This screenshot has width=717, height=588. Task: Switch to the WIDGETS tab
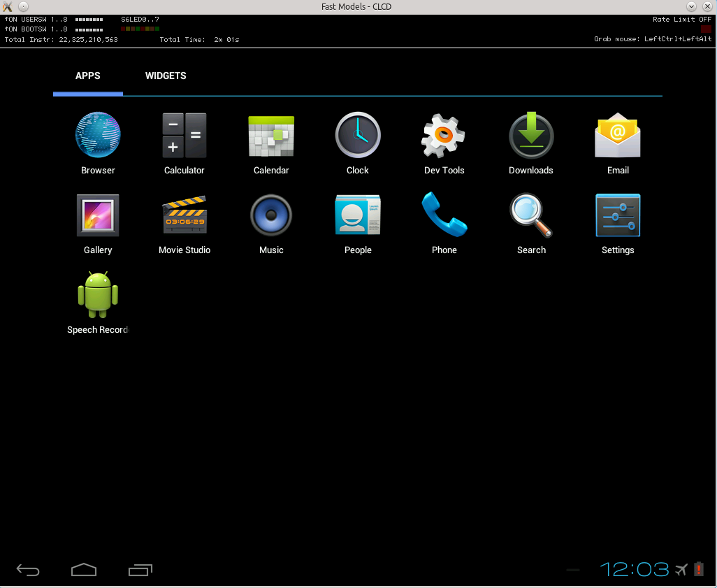click(x=166, y=76)
